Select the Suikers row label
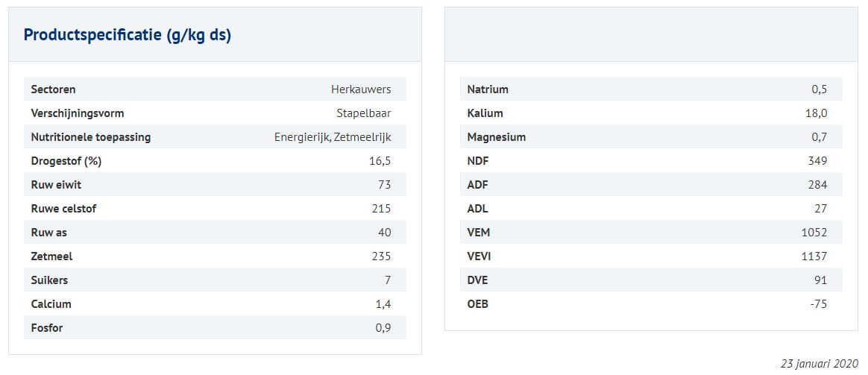Screen dimensions: 868x375 point(49,280)
